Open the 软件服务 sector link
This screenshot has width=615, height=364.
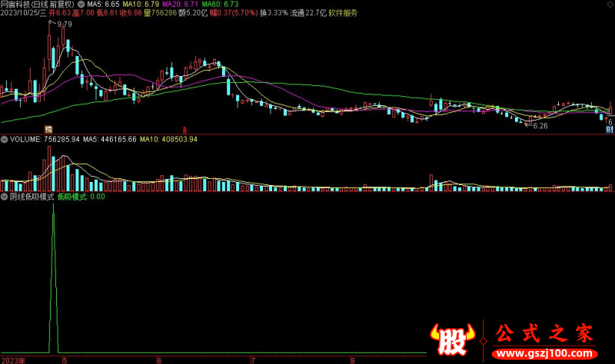coord(343,13)
